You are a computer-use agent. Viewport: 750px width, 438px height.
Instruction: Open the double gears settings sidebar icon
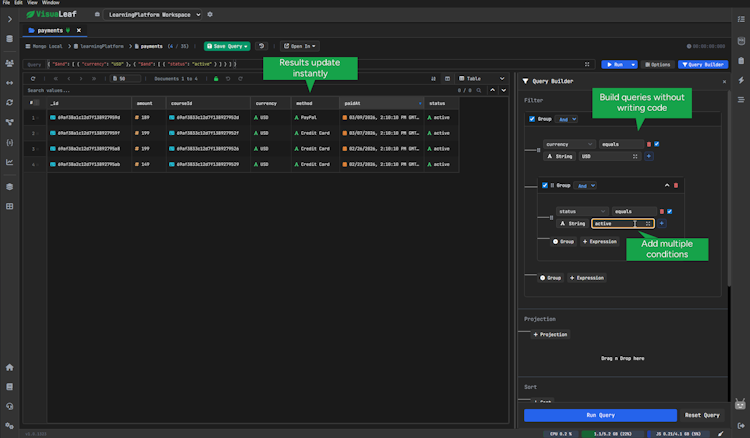[x=10, y=426]
